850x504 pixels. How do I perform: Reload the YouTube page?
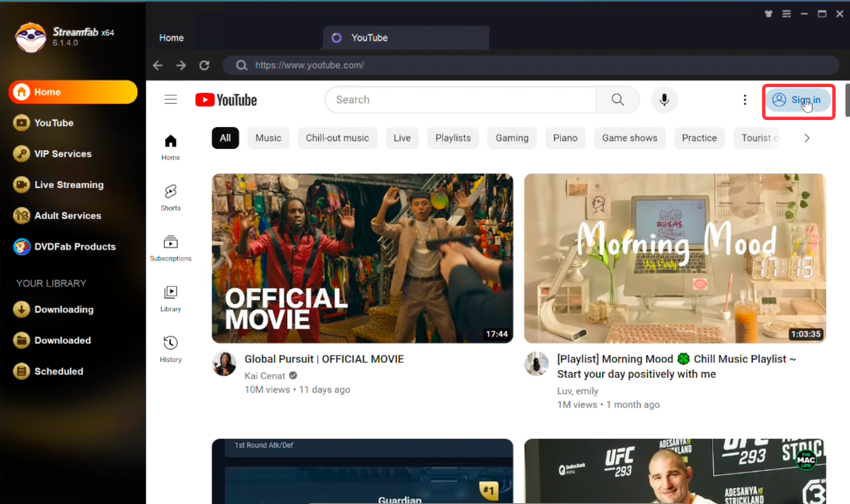204,65
